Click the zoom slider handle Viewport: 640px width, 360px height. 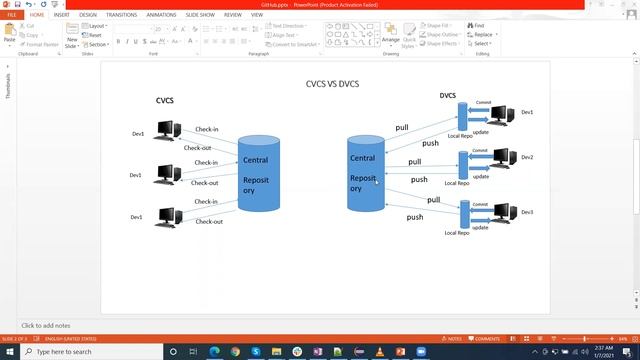[584, 339]
